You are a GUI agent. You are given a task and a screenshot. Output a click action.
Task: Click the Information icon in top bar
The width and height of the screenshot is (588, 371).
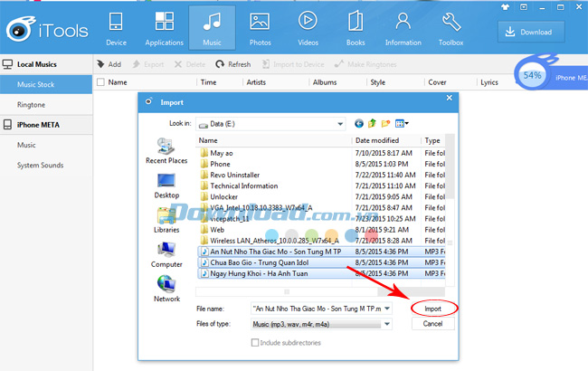[403, 27]
